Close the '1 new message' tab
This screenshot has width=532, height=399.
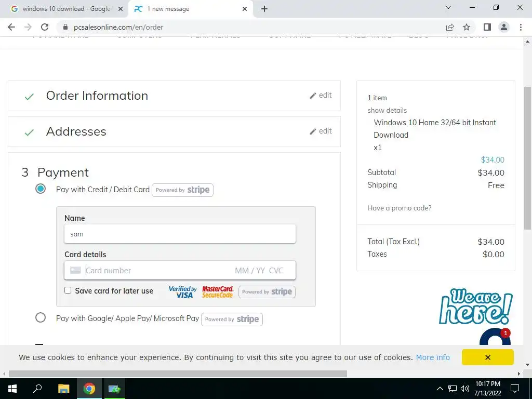(x=245, y=9)
